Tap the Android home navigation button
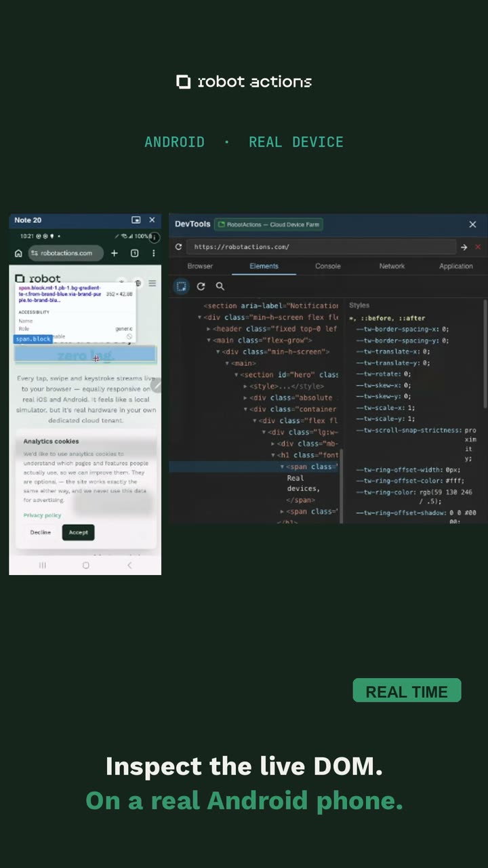The width and height of the screenshot is (488, 868). coord(85,565)
